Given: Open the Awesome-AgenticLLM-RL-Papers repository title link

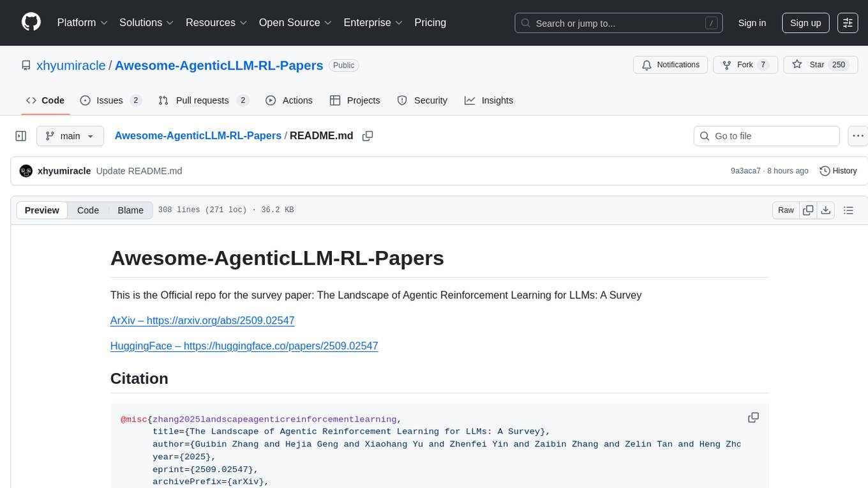Looking at the screenshot, I should point(219,65).
